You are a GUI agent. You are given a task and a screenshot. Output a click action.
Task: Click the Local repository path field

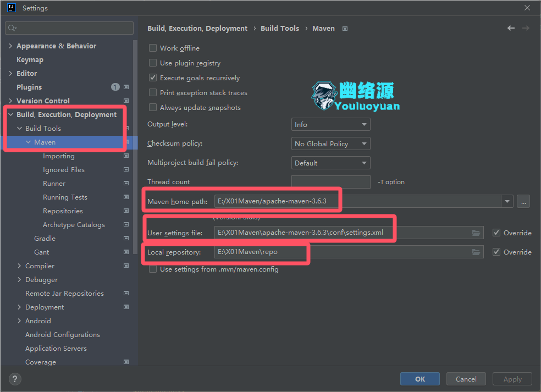click(x=349, y=252)
